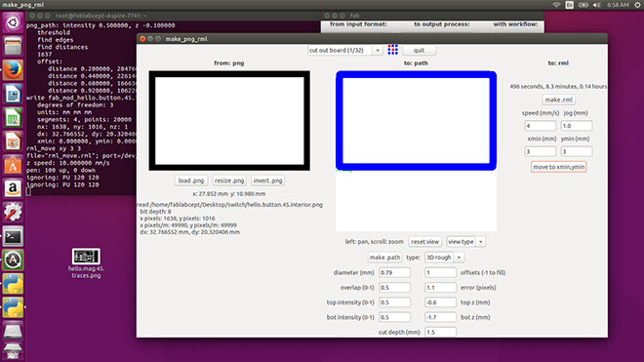Click the 'dx: 32.766552 mm, dy: 20.320406 mm' text
The height and width of the screenshot is (362, 644).
(189, 232)
